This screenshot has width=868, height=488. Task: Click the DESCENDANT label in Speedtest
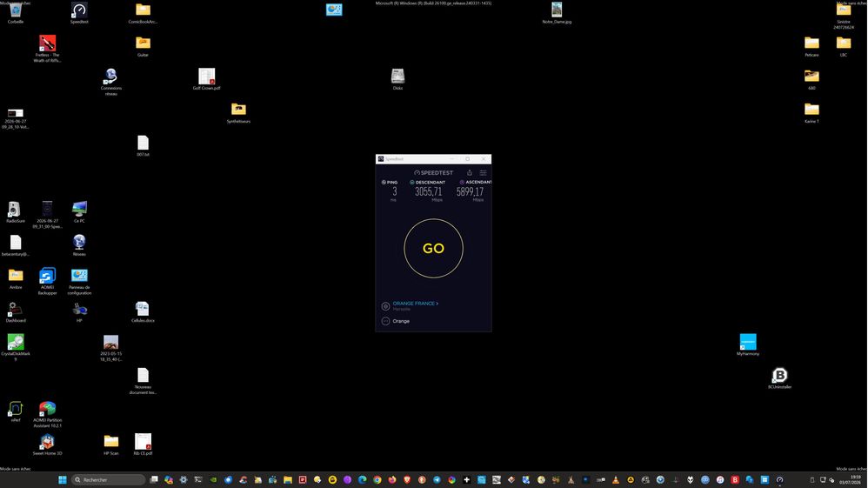[431, 182]
